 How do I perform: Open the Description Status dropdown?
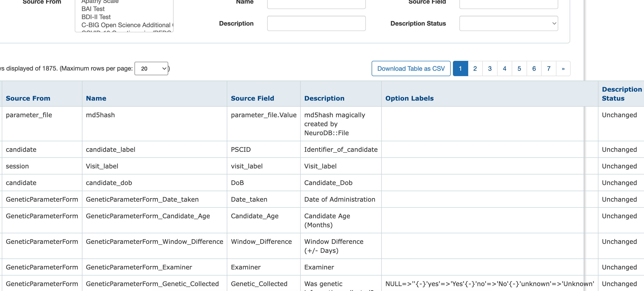[x=509, y=23]
